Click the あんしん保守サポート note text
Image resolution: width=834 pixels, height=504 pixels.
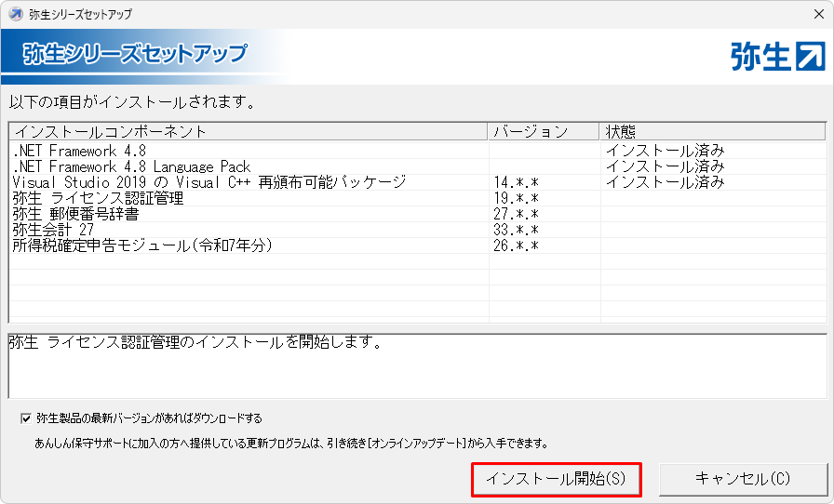291,443
